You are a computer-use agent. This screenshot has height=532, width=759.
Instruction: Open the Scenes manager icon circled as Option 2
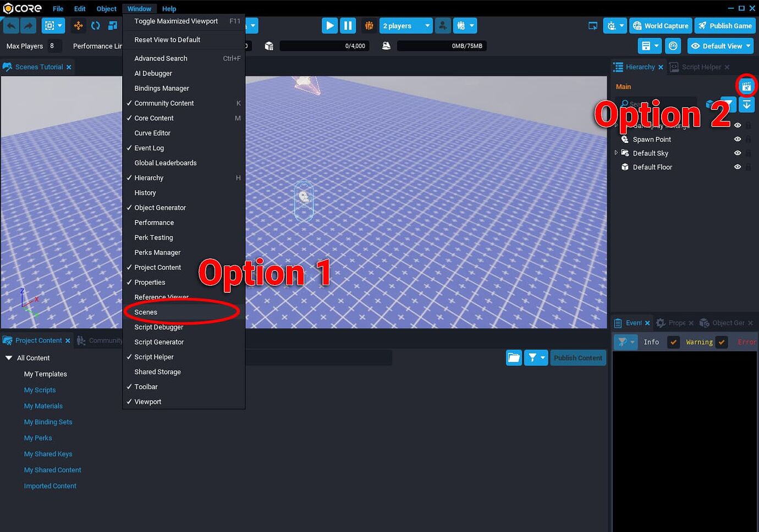tap(746, 86)
